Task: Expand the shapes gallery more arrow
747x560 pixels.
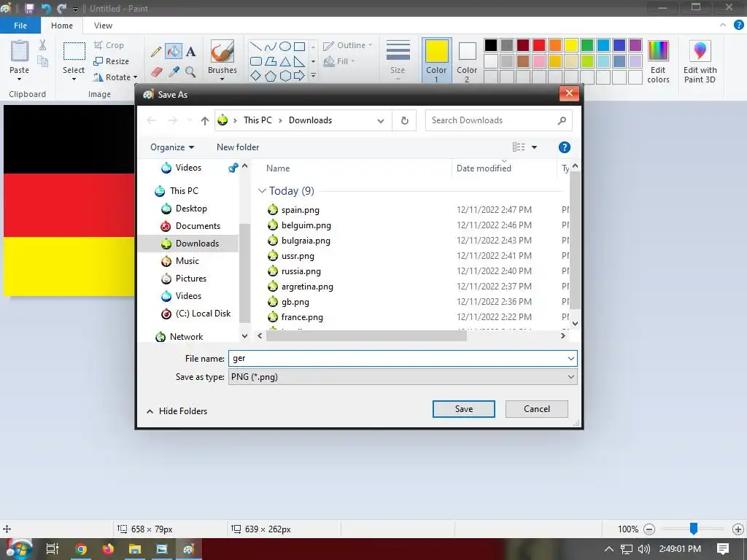Action: 313,76
